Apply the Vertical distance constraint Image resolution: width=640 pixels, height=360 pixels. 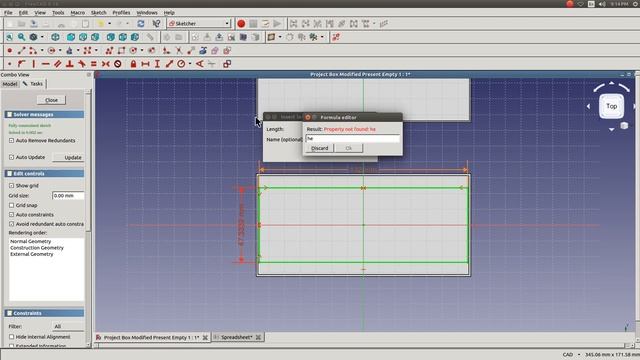pyautogui.click(x=157, y=64)
